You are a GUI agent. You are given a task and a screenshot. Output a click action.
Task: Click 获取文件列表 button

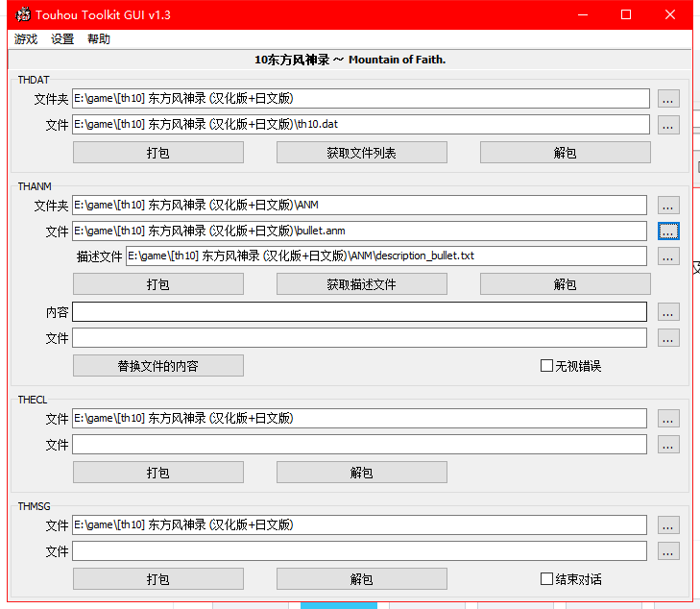pyautogui.click(x=362, y=153)
